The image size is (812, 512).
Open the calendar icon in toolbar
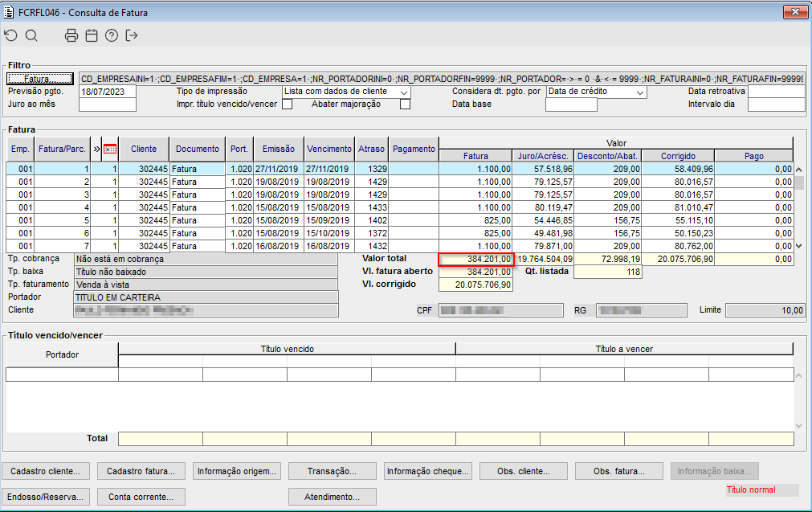pyautogui.click(x=92, y=35)
